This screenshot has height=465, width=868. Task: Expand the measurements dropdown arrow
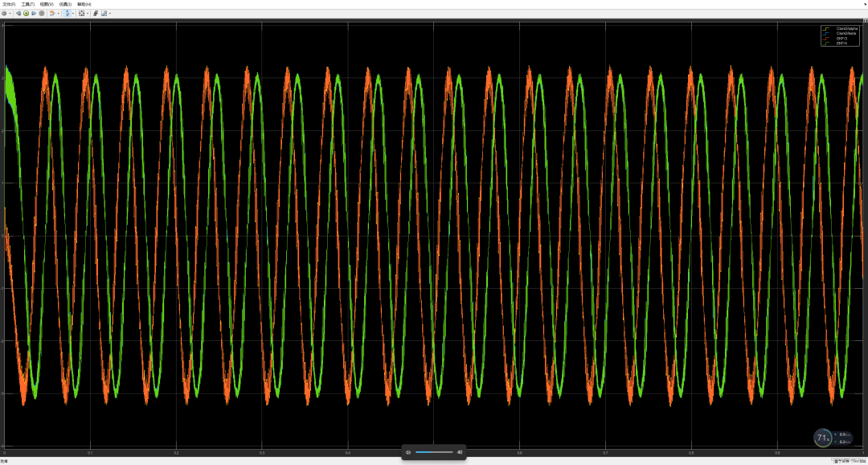tap(110, 13)
